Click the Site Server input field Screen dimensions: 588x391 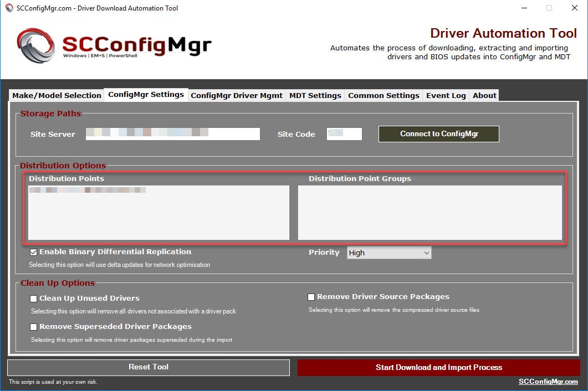click(x=172, y=134)
